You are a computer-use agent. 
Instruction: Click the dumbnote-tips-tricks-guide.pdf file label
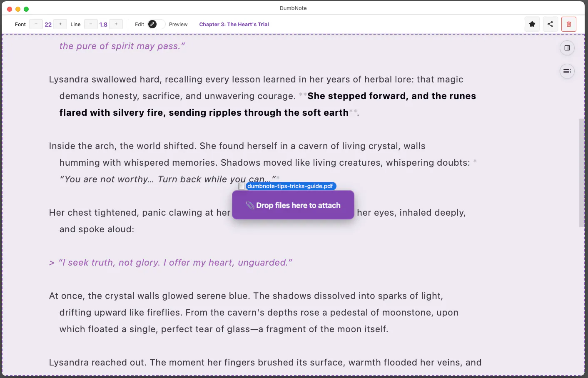(x=290, y=186)
